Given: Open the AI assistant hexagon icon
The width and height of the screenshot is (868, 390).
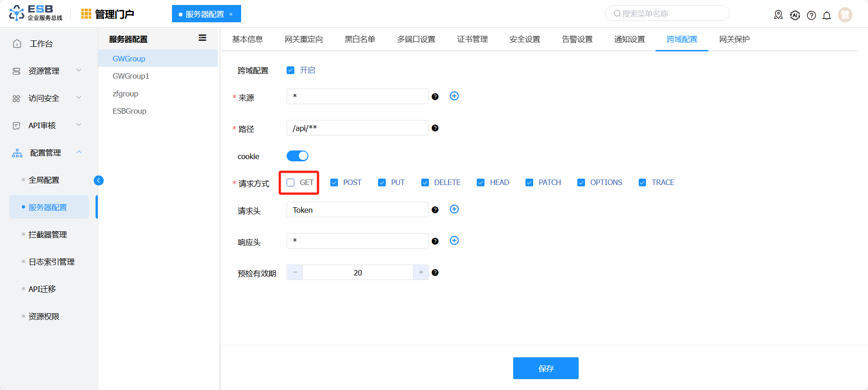Looking at the screenshot, I should [x=795, y=15].
